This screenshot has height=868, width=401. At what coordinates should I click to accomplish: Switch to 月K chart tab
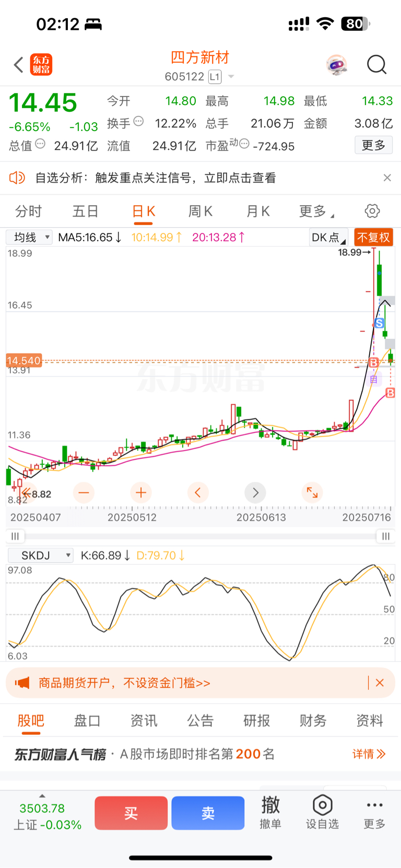(x=258, y=211)
